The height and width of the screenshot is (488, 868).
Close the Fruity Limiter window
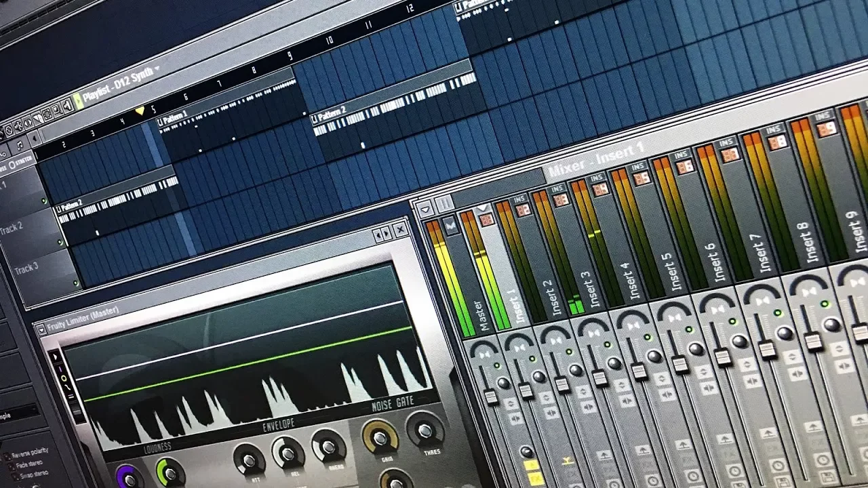tap(401, 230)
